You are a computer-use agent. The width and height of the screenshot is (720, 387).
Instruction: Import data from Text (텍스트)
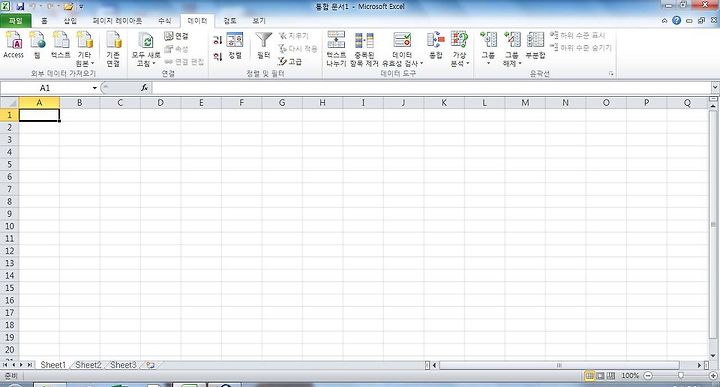[61, 45]
